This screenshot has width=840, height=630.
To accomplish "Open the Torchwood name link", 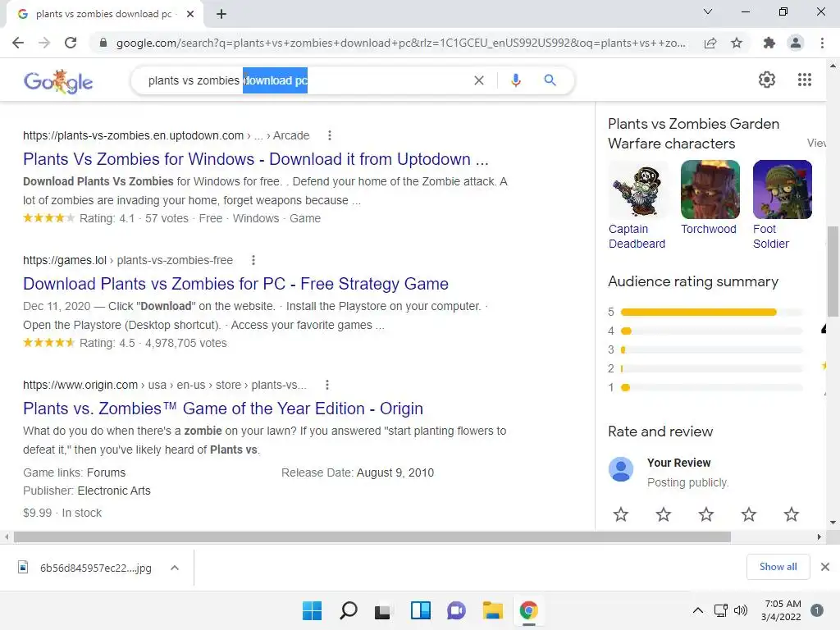I will click(708, 230).
